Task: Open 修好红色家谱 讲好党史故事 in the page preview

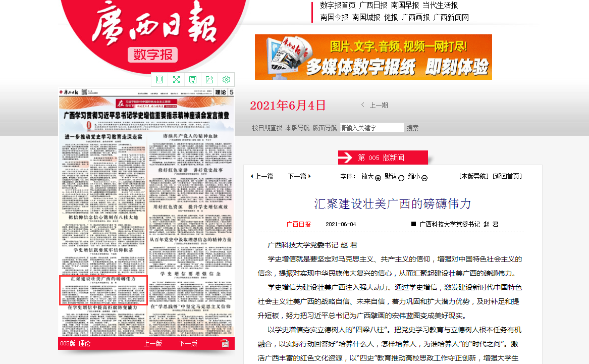Action: point(190,170)
